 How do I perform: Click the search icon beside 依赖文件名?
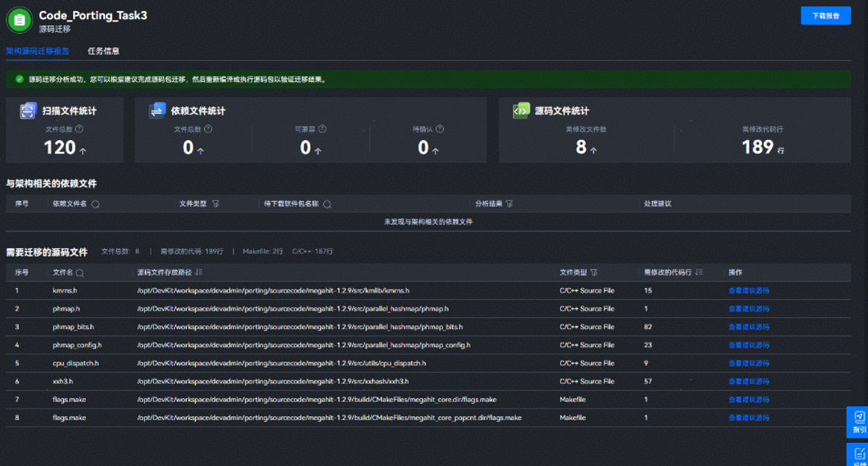[x=95, y=204]
